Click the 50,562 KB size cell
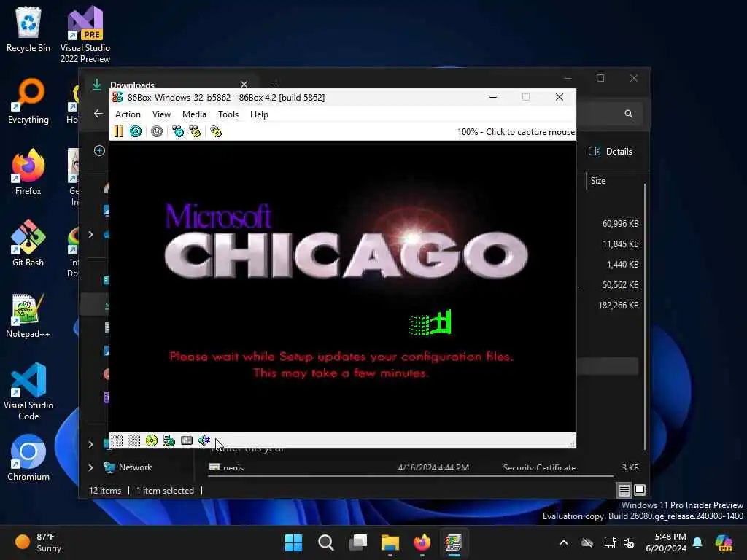Image resolution: width=747 pixels, height=560 pixels. point(620,285)
